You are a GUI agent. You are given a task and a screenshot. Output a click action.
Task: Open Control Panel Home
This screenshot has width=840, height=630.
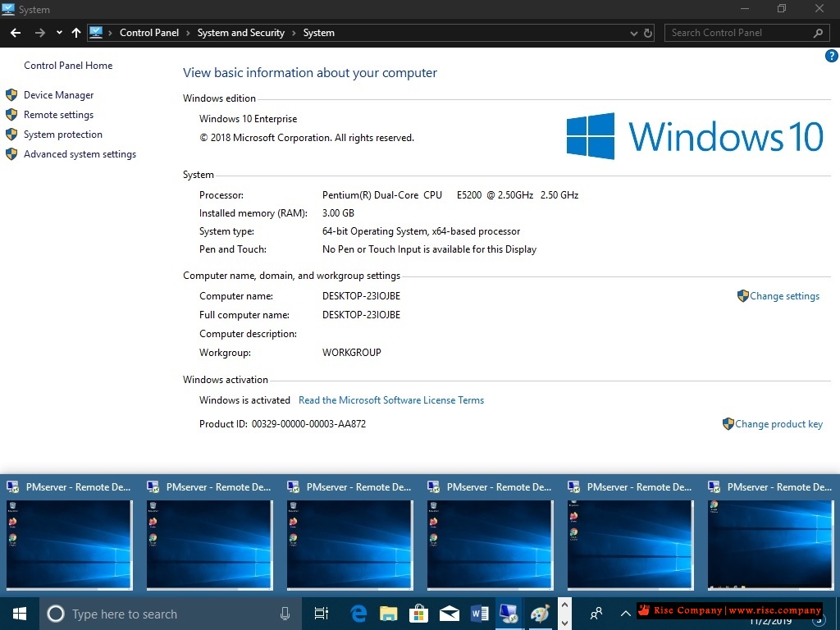(68, 66)
